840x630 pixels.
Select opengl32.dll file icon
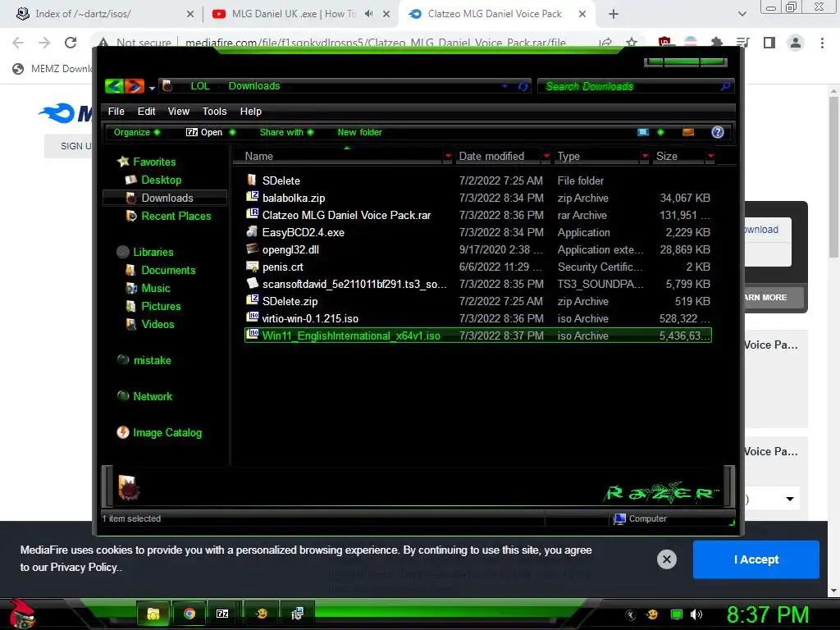click(252, 249)
